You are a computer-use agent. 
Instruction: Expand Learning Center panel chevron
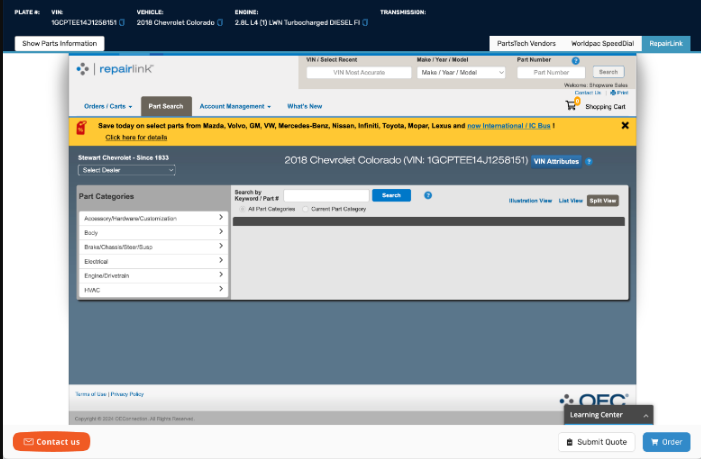pyautogui.click(x=646, y=416)
